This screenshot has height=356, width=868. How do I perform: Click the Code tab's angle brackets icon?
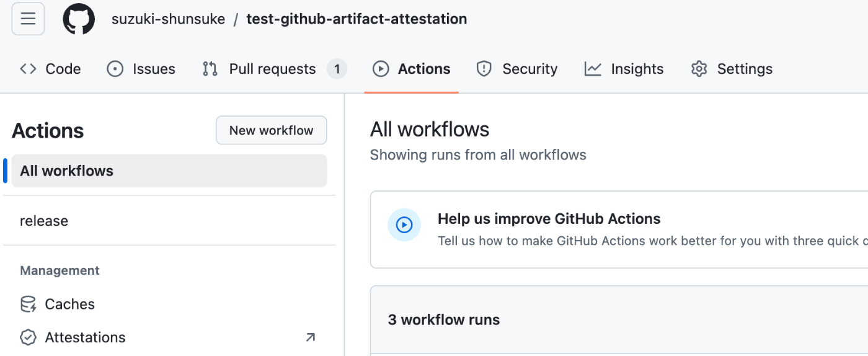click(x=28, y=69)
